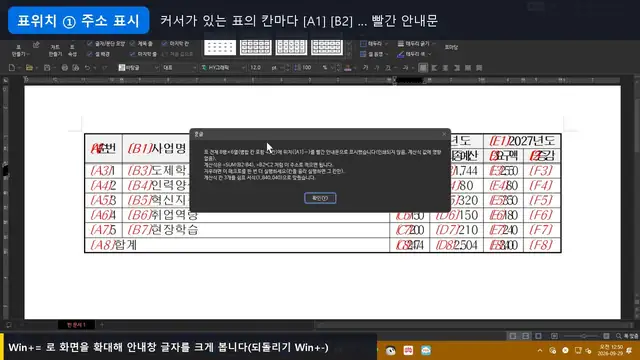640x360 pixels.
Task: Toggle the 셀 배경 checkbox
Action: coord(90,54)
